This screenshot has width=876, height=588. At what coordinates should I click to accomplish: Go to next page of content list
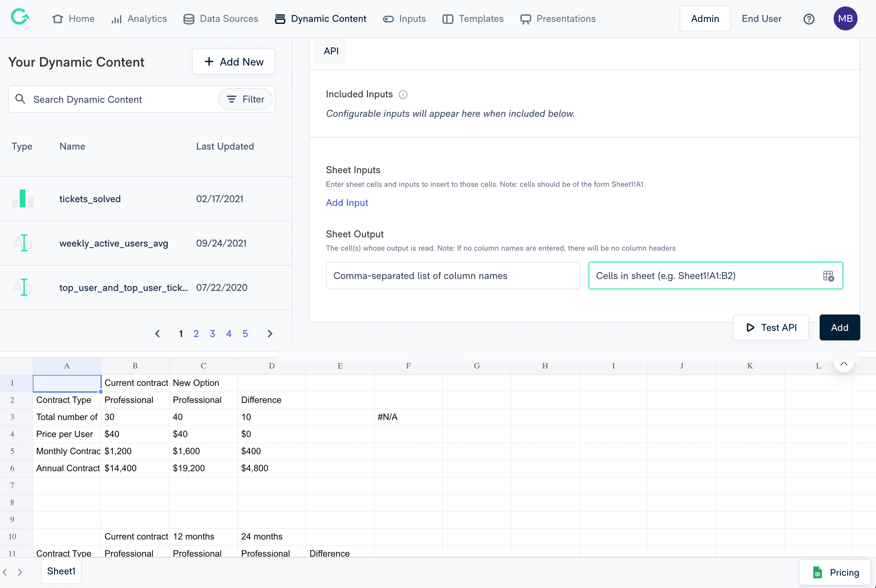tap(270, 333)
